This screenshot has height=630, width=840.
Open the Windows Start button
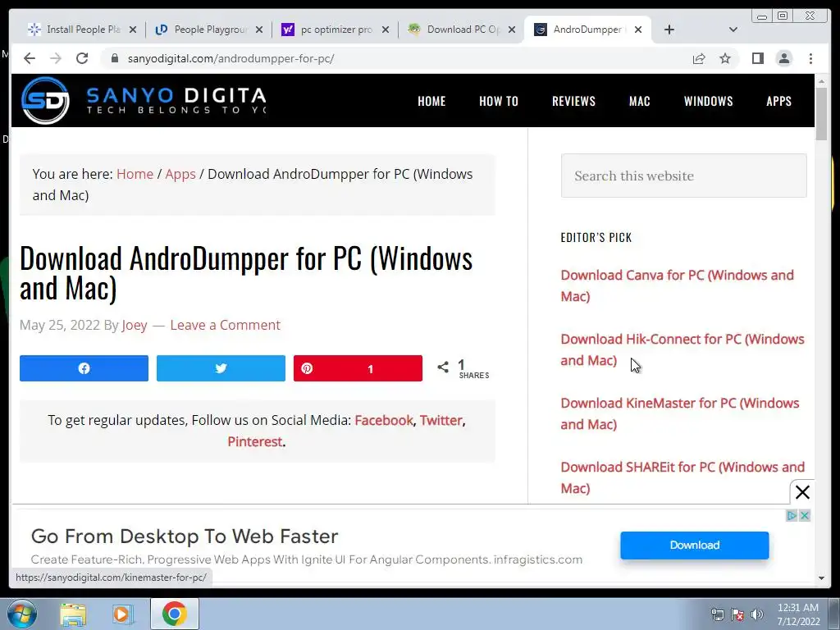click(x=22, y=614)
